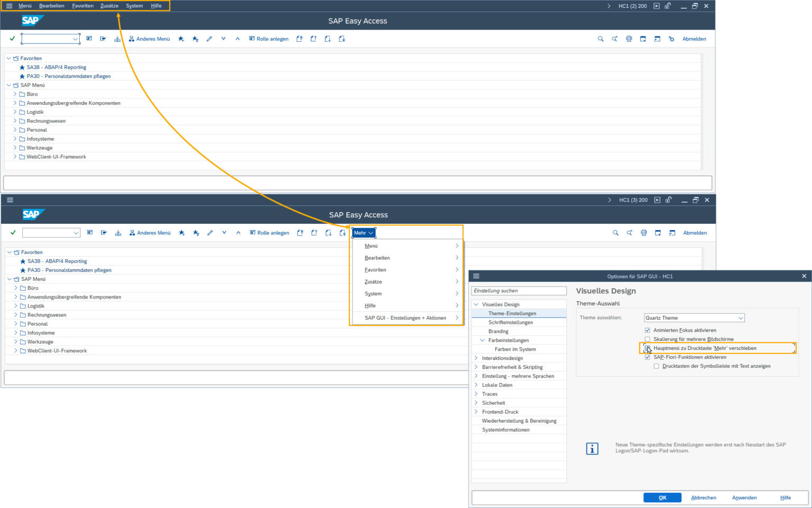Disable 'SAP-Fiori-Funktionen aktivieren'
Screen dimensions: 812x508
(648, 357)
